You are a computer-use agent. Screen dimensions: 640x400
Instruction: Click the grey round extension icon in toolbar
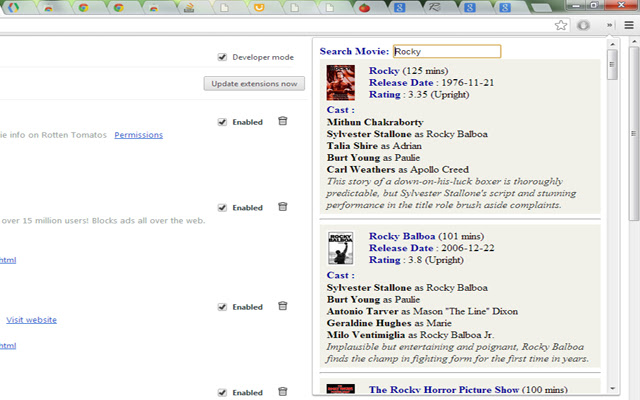click(583, 25)
